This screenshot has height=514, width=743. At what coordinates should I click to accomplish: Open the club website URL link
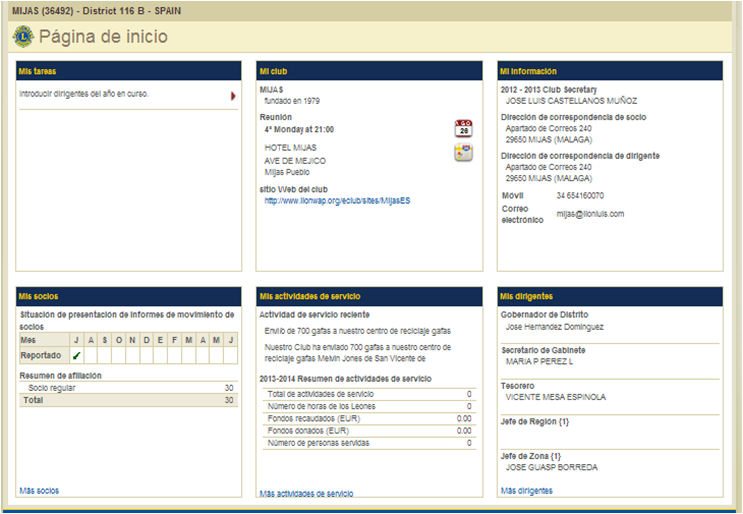pyautogui.click(x=337, y=200)
